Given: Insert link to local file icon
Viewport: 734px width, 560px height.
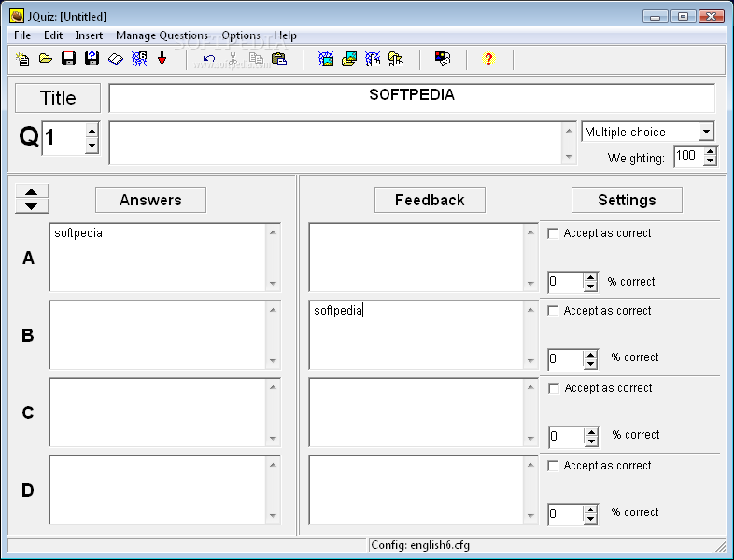Looking at the screenshot, I should click(396, 59).
